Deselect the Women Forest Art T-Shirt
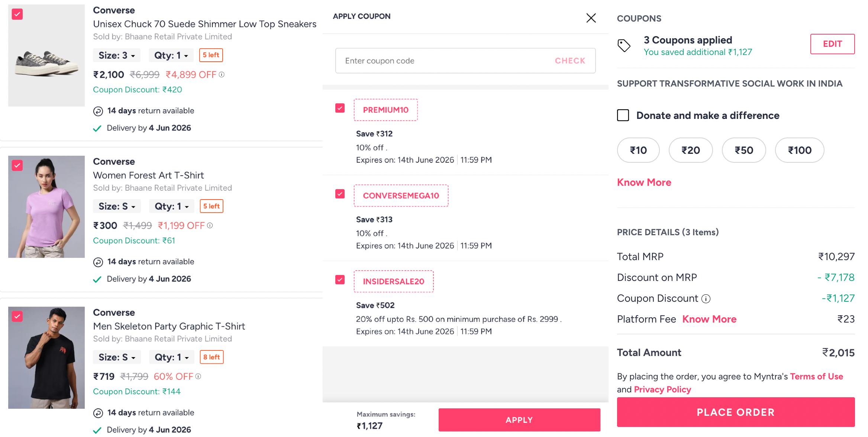The image size is (868, 437). (17, 165)
